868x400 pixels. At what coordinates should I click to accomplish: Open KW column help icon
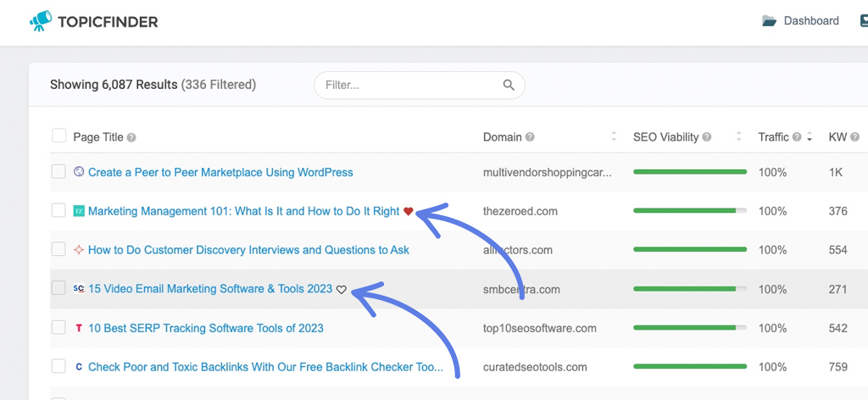[x=855, y=137]
